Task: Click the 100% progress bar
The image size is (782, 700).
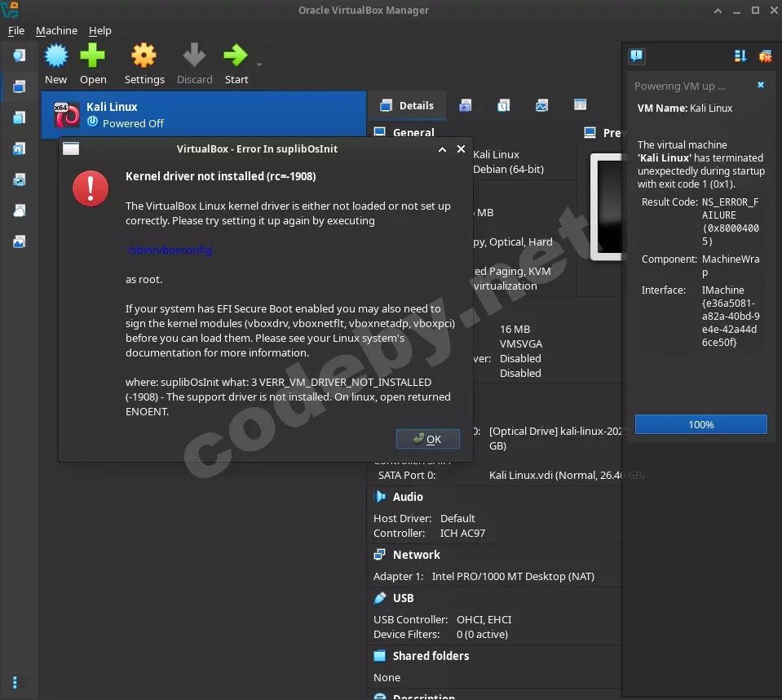Action: point(700,424)
